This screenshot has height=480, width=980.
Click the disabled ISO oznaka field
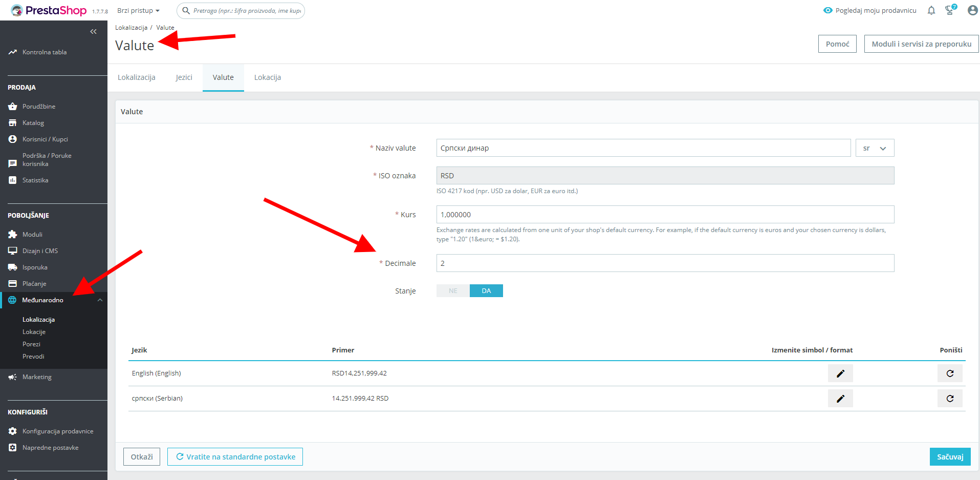point(665,176)
